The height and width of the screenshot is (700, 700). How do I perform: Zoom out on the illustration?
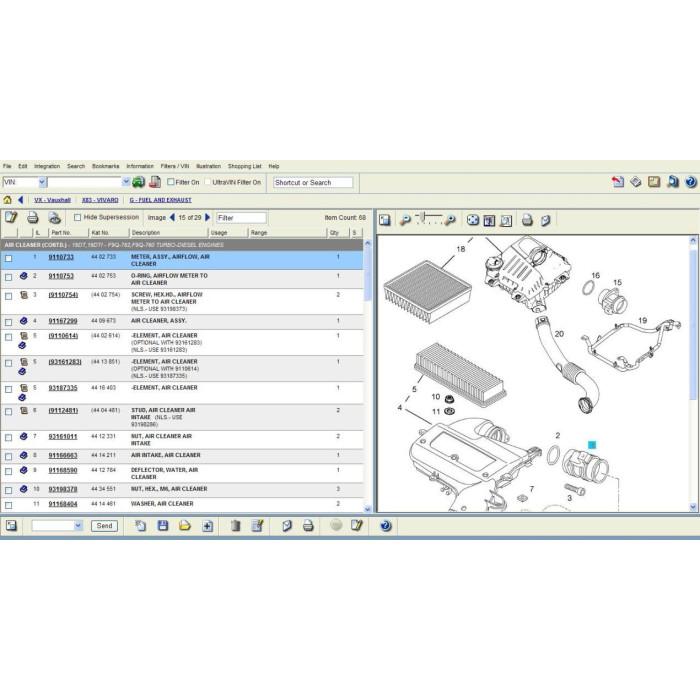405,220
